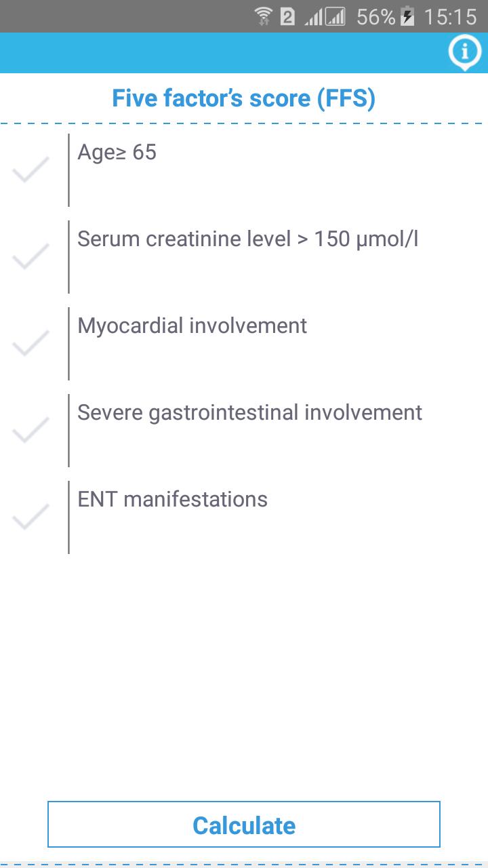Select the Serum creatinine level > 150 µmol/l text
Image resolution: width=488 pixels, height=868 pixels.
[247, 239]
